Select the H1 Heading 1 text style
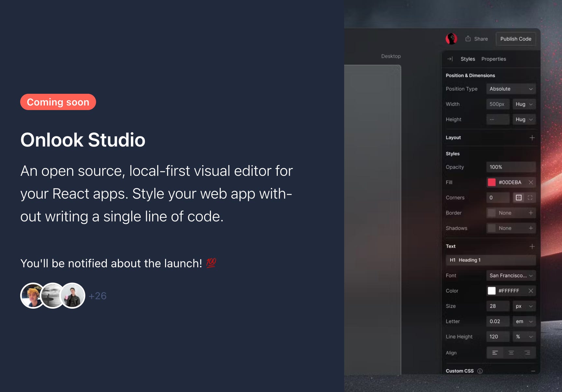 (491, 260)
